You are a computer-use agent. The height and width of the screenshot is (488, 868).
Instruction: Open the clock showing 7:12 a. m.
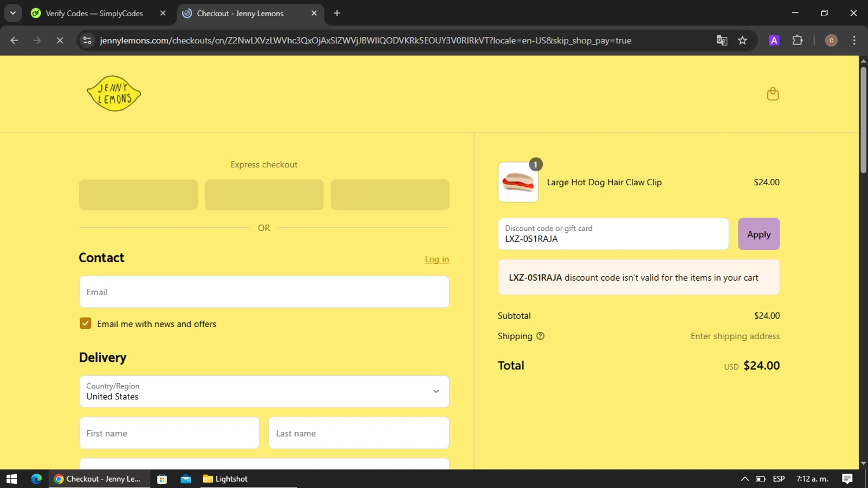812,479
